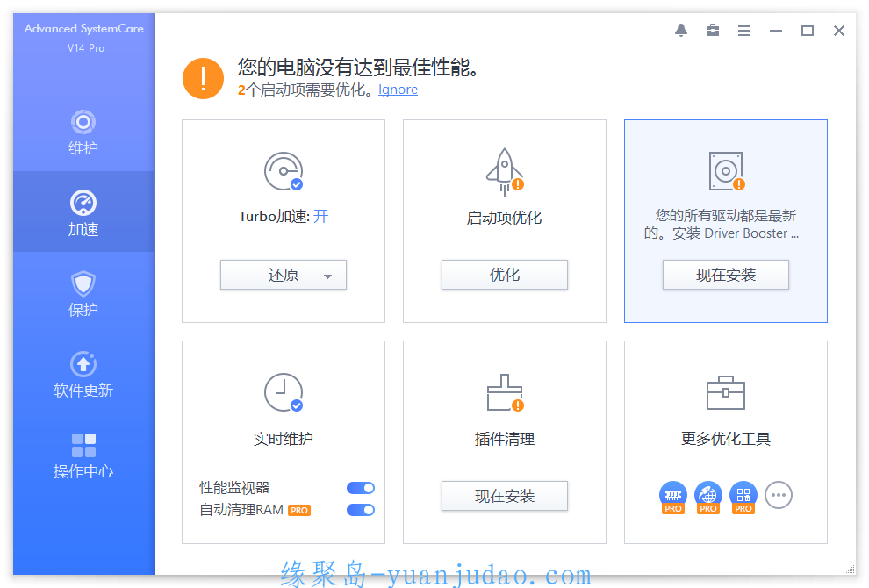The height and width of the screenshot is (588, 869).
Task: Click the 还原 button
Action: pyautogui.click(x=284, y=275)
